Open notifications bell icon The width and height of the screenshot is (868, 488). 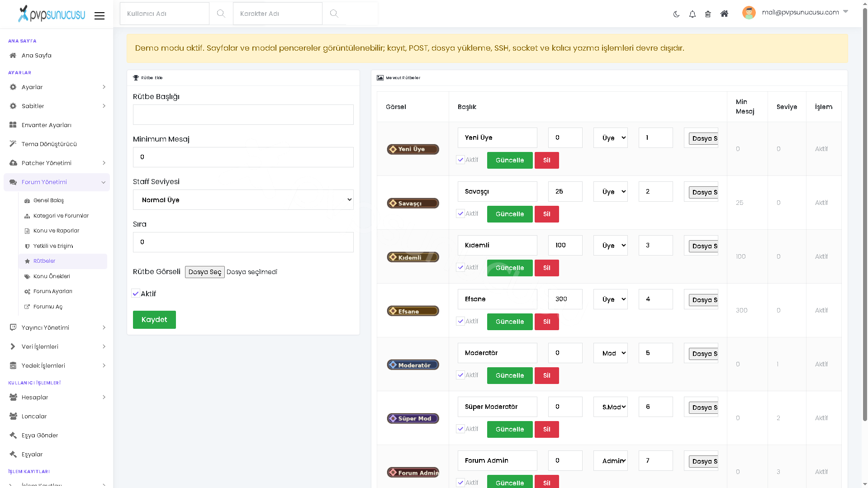(692, 14)
